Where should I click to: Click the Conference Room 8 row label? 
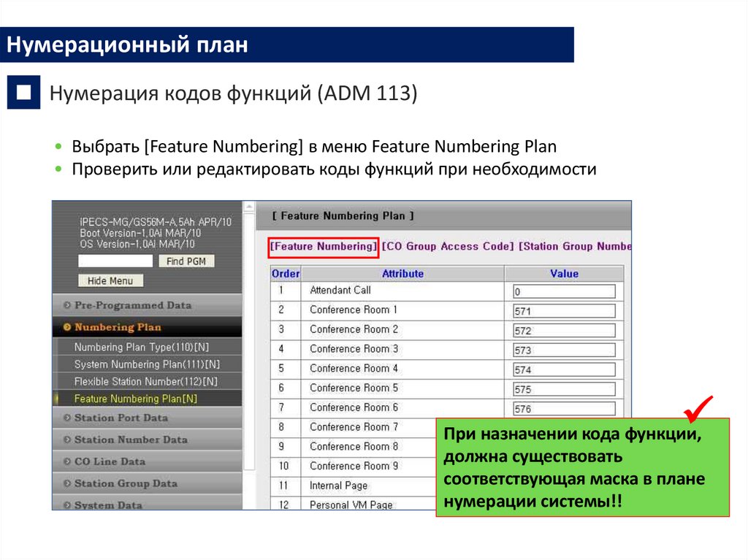(x=354, y=447)
